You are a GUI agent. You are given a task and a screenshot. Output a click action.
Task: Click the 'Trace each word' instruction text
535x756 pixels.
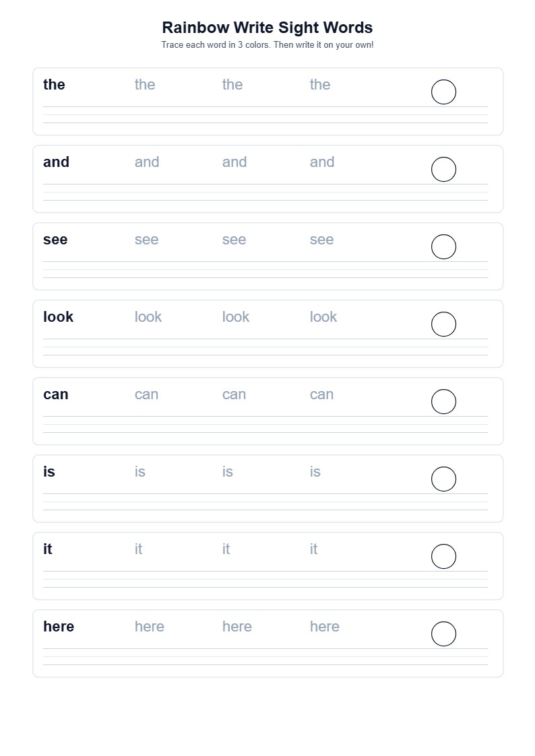[x=267, y=45]
